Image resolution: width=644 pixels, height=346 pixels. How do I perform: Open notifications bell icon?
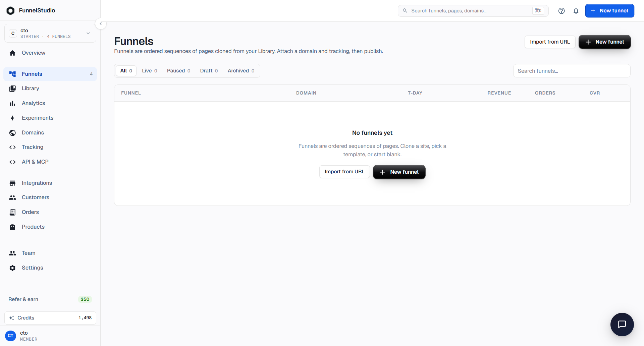click(576, 11)
